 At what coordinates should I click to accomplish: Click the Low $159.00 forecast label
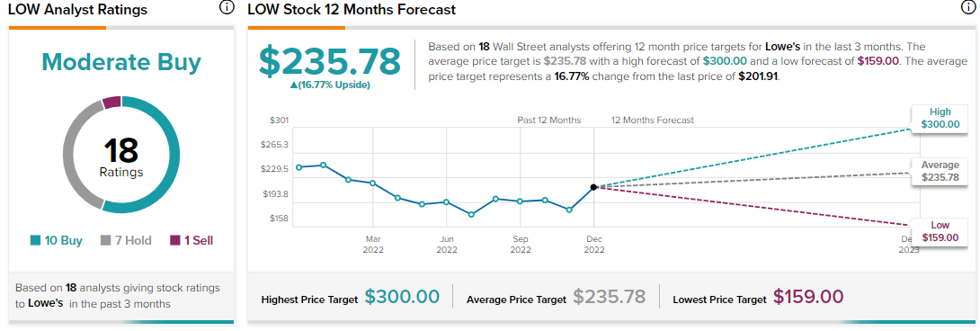(x=940, y=231)
